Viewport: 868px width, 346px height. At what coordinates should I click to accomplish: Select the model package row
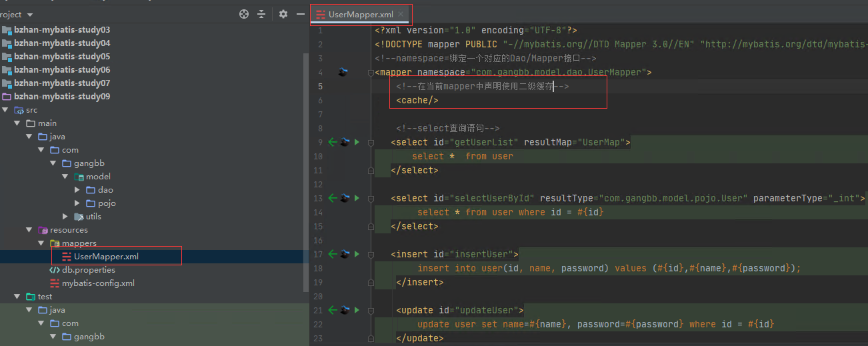coord(153,177)
